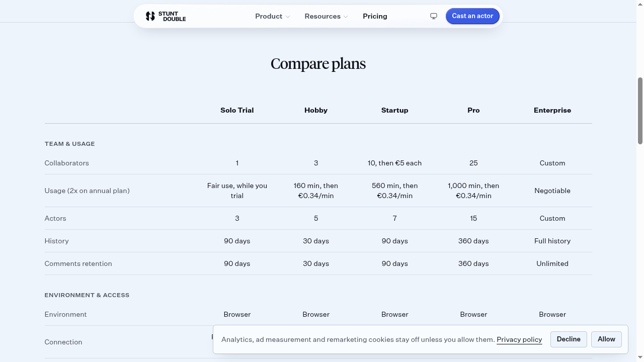This screenshot has width=644, height=362.
Task: Expand the Resources dropdown menu
Action: click(x=326, y=16)
